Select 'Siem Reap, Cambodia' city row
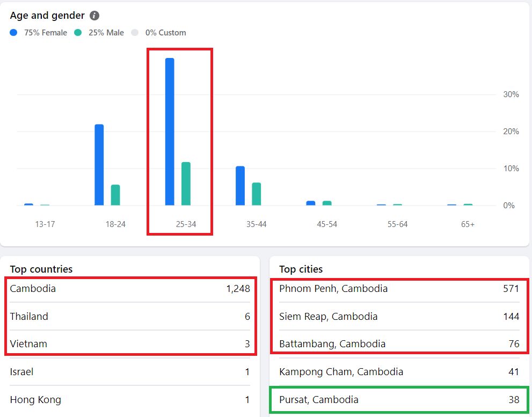Viewport: 532px width, 417px height. pyautogui.click(x=399, y=316)
